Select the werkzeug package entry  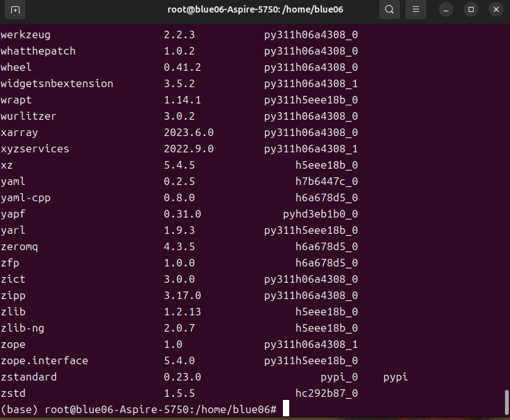coord(25,34)
